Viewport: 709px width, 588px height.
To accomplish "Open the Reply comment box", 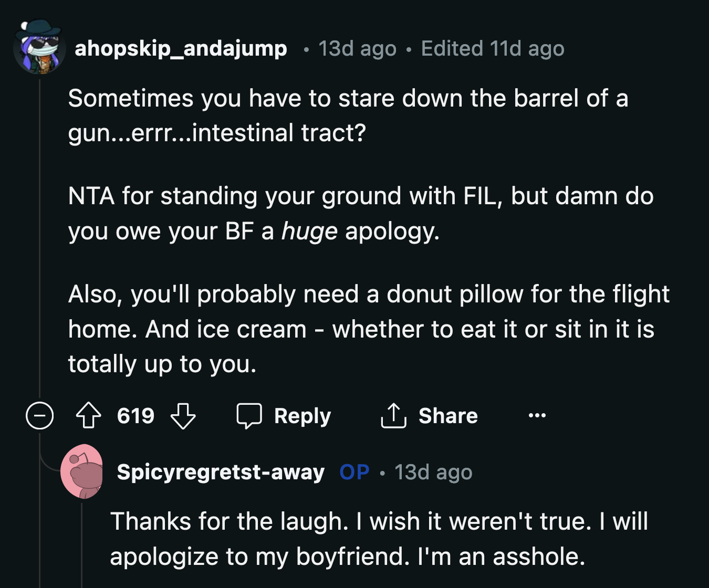I will 286,416.
